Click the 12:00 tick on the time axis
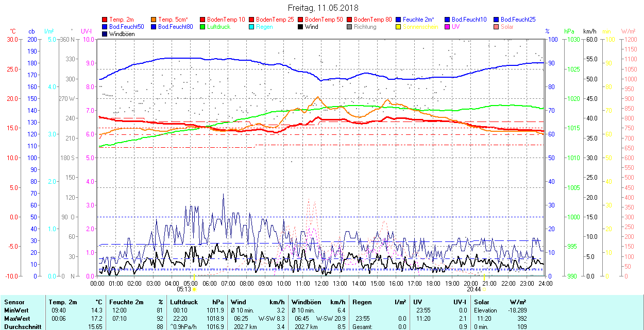Viewport: 644px width, 330px height. coord(321,284)
